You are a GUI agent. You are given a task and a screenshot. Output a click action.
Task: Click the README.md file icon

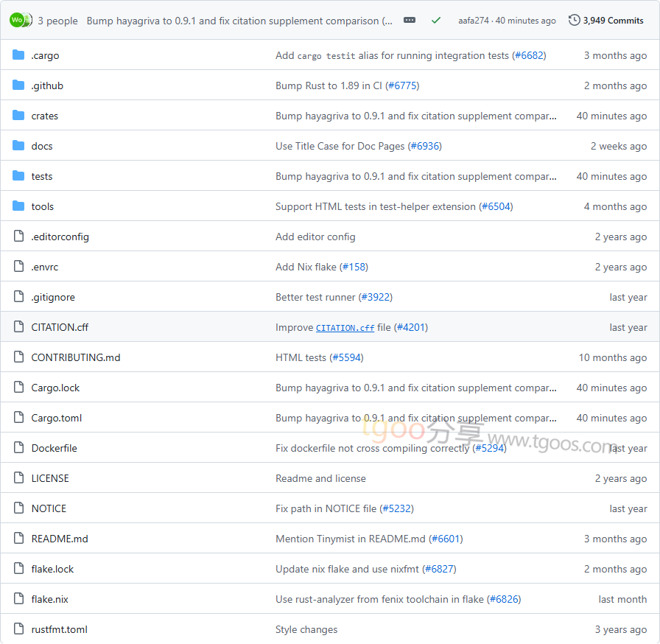coord(18,539)
